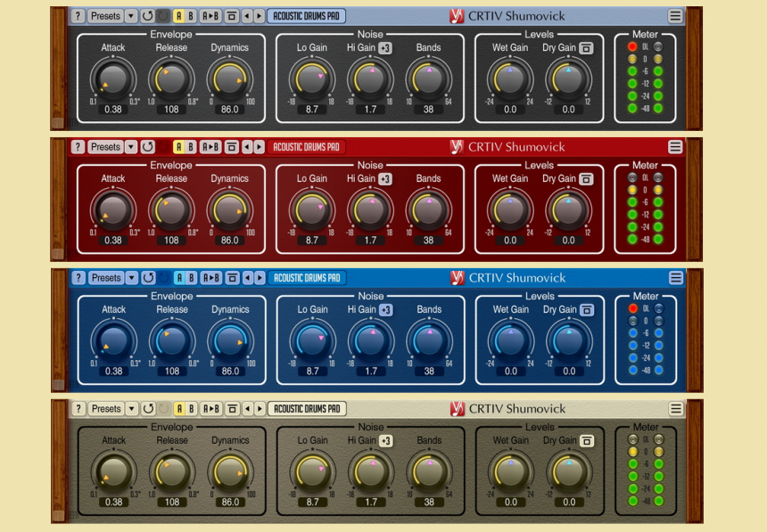Click the Presets button in the beige panel
Image resolution: width=767 pixels, height=532 pixels.
tap(105, 409)
